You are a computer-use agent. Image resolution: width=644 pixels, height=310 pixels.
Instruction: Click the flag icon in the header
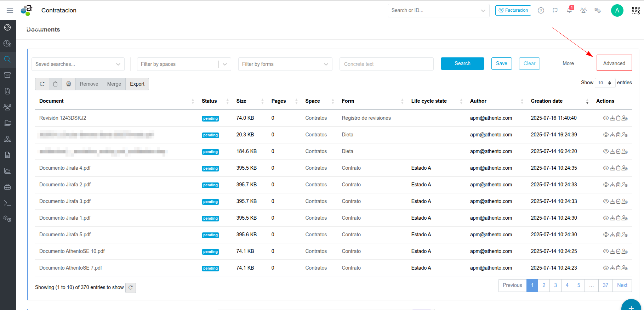tap(555, 10)
